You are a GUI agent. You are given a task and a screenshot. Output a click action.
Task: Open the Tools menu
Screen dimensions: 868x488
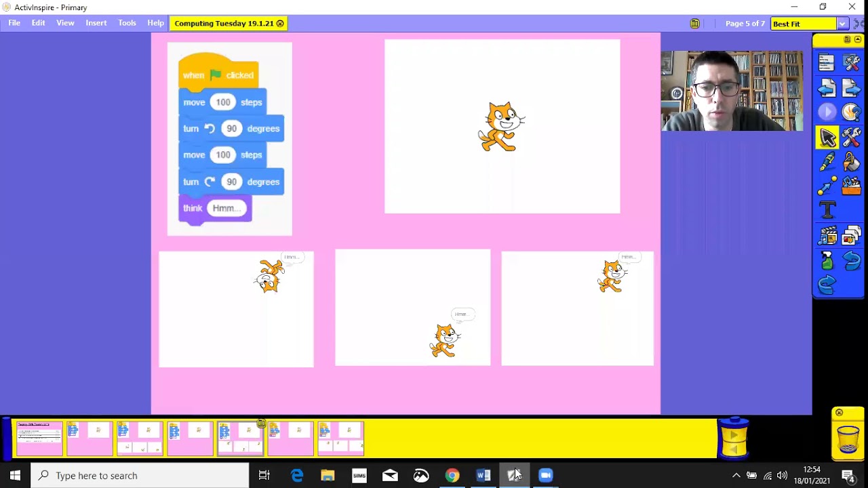127,23
